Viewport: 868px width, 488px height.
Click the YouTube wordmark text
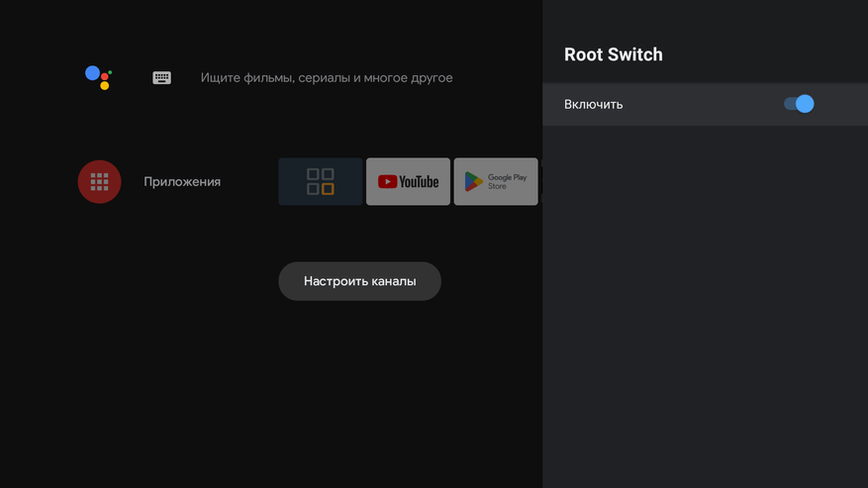(419, 182)
